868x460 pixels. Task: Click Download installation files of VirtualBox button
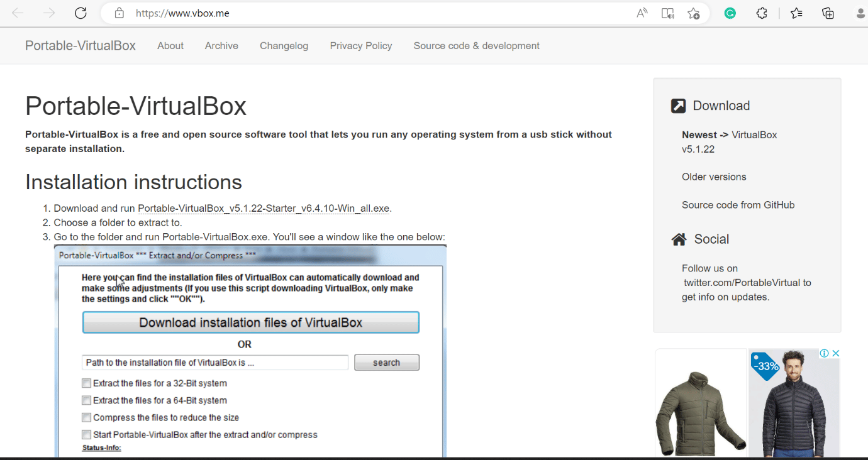pyautogui.click(x=251, y=322)
